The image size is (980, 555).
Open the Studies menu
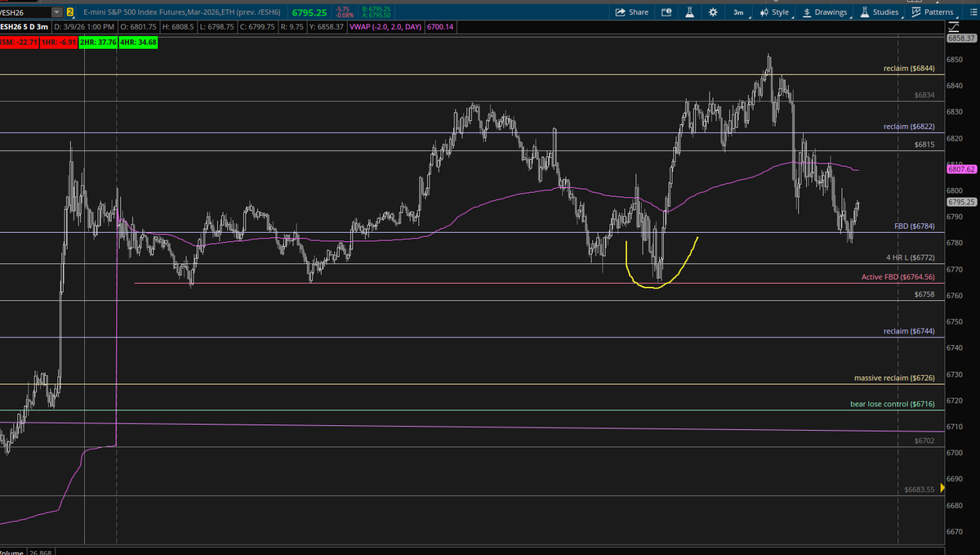point(880,12)
